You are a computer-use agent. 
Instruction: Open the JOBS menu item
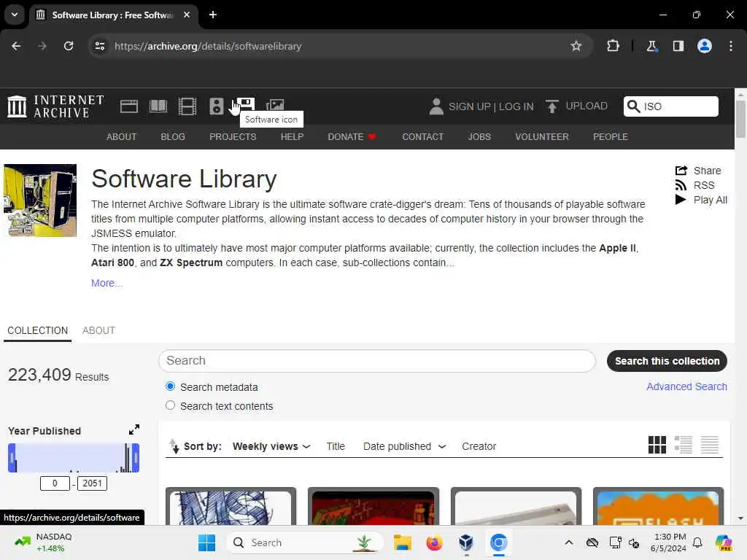coord(479,136)
